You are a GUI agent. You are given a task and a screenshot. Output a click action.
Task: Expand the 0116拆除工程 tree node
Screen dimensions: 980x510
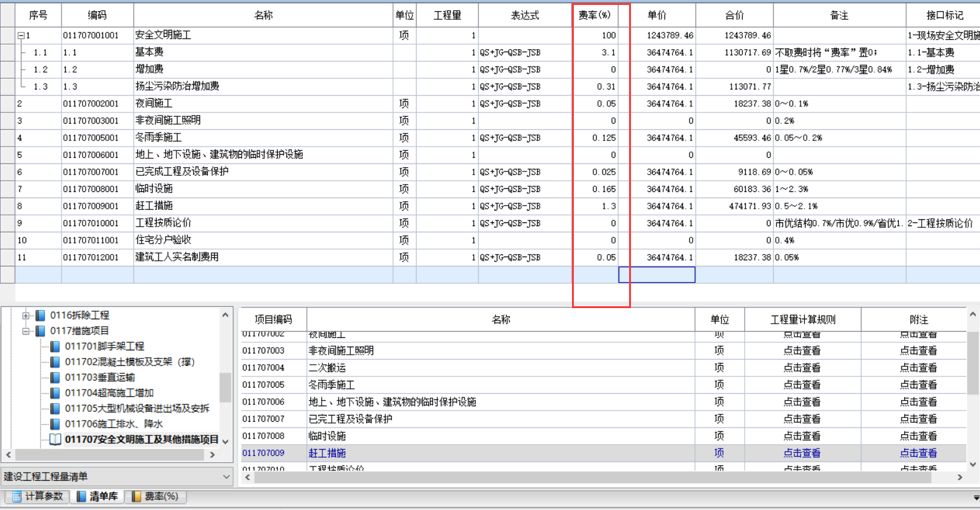[26, 316]
